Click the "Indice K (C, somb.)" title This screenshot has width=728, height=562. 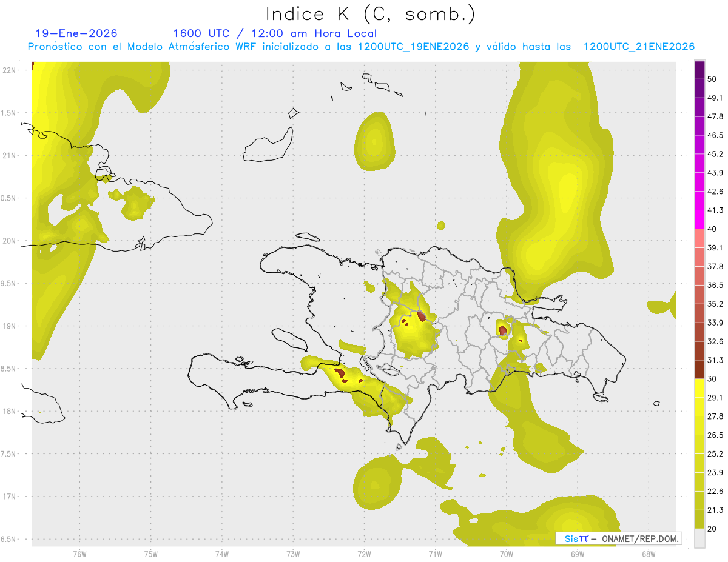(x=371, y=14)
